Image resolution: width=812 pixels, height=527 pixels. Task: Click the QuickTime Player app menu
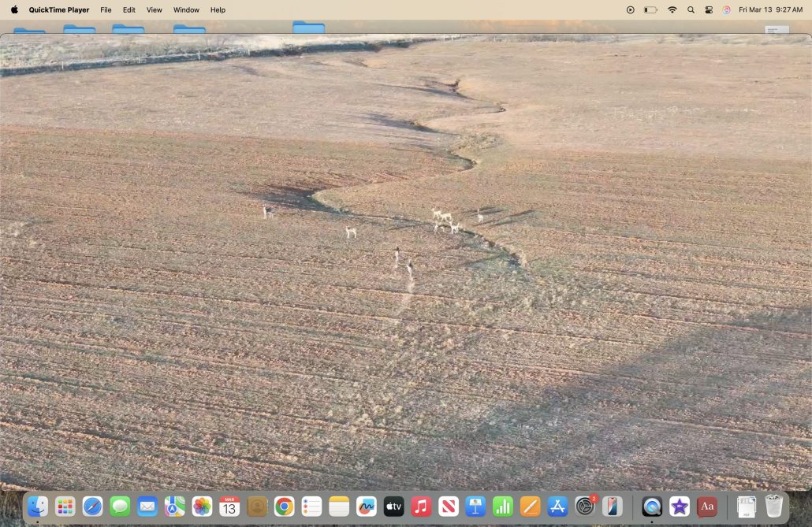tap(59, 10)
